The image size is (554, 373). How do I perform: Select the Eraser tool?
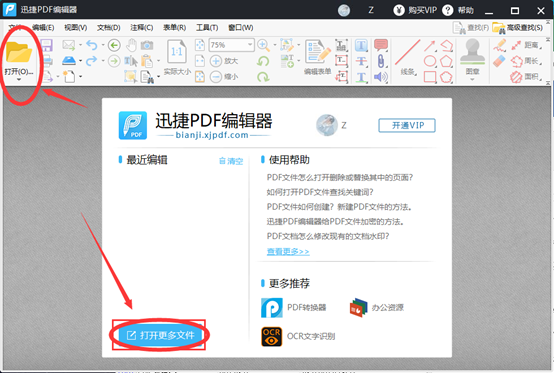[x=499, y=61]
